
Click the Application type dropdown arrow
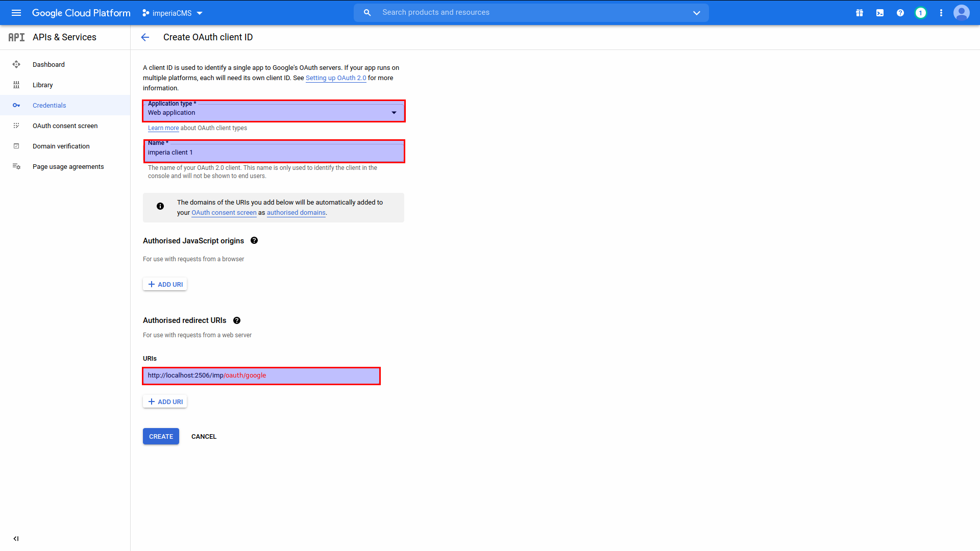[x=394, y=113]
